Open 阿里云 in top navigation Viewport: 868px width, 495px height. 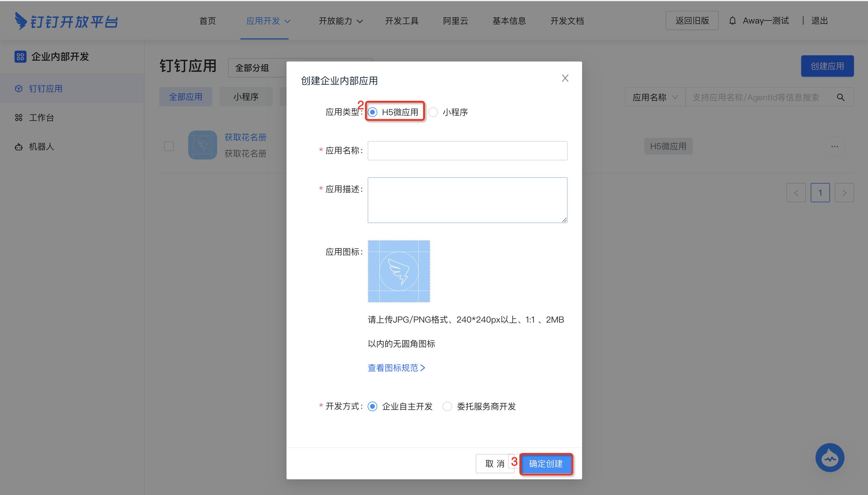pyautogui.click(x=455, y=21)
